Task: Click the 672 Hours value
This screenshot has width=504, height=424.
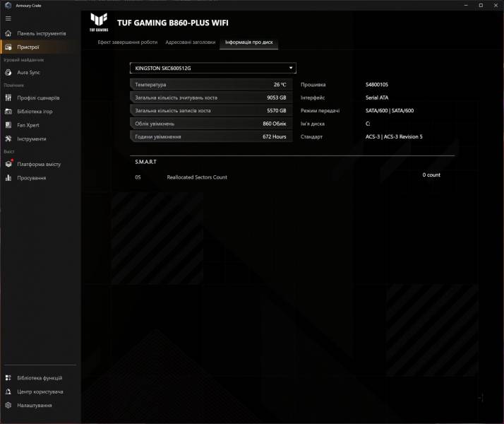Action: 274,136
